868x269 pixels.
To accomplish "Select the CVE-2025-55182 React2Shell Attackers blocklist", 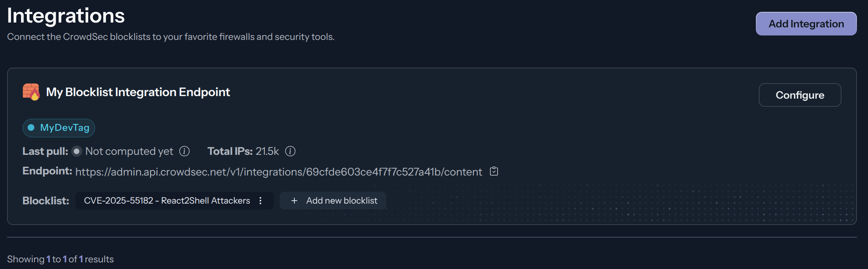I will (166, 201).
